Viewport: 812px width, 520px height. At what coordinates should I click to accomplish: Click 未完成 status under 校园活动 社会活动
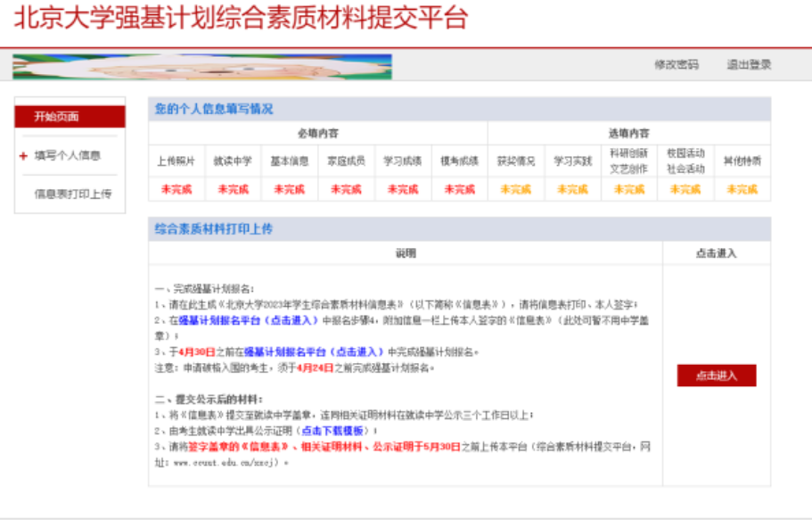pos(685,189)
